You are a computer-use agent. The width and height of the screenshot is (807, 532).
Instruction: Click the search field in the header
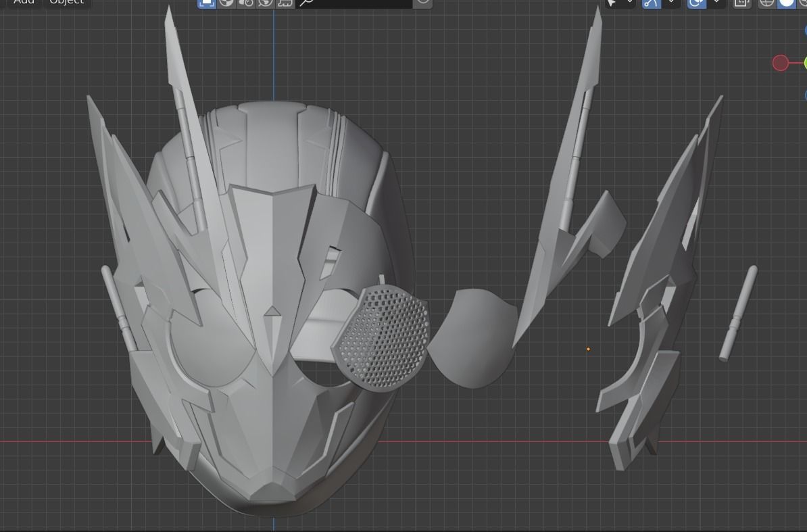[354, 3]
